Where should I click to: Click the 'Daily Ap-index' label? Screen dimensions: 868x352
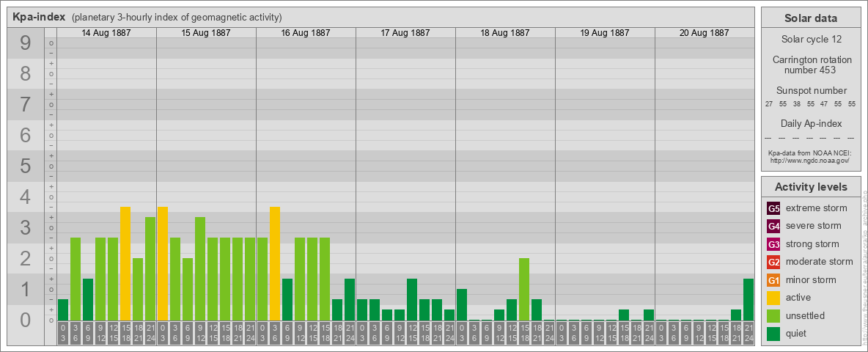click(811, 123)
